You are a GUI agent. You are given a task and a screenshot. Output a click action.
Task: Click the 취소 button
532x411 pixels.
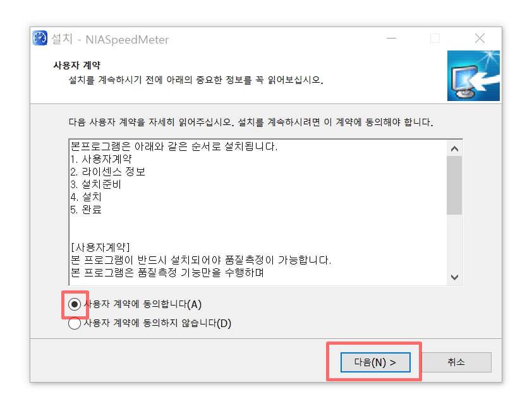click(x=456, y=362)
